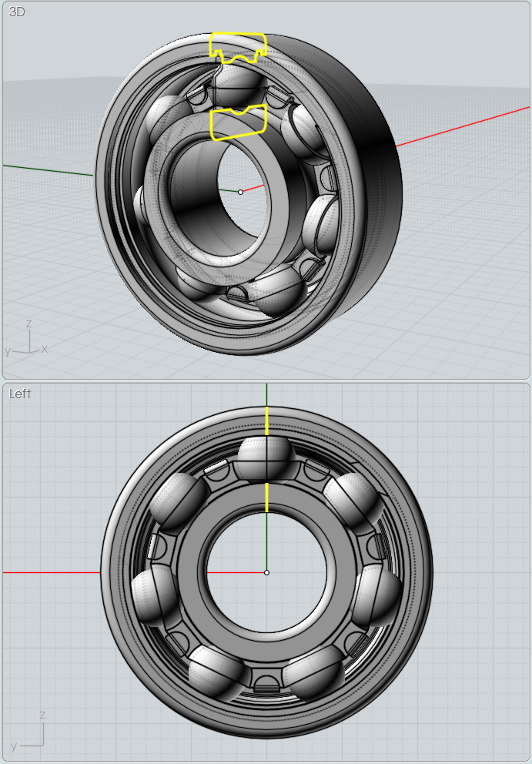Image resolution: width=532 pixels, height=764 pixels.
Task: Select outer ring yellow profile curve in 3D view
Action: [238, 47]
